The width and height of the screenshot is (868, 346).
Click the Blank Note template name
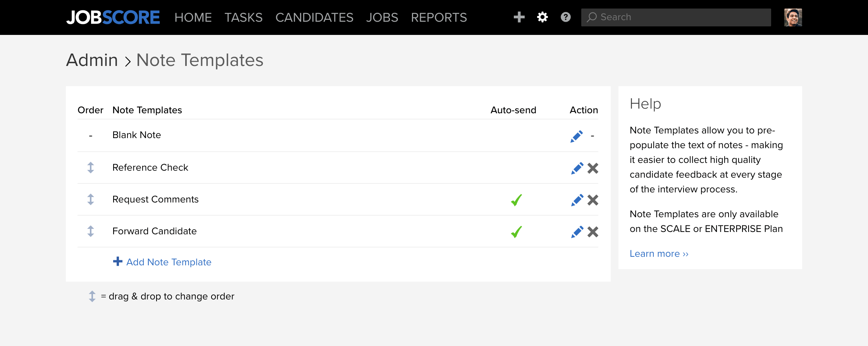click(136, 135)
